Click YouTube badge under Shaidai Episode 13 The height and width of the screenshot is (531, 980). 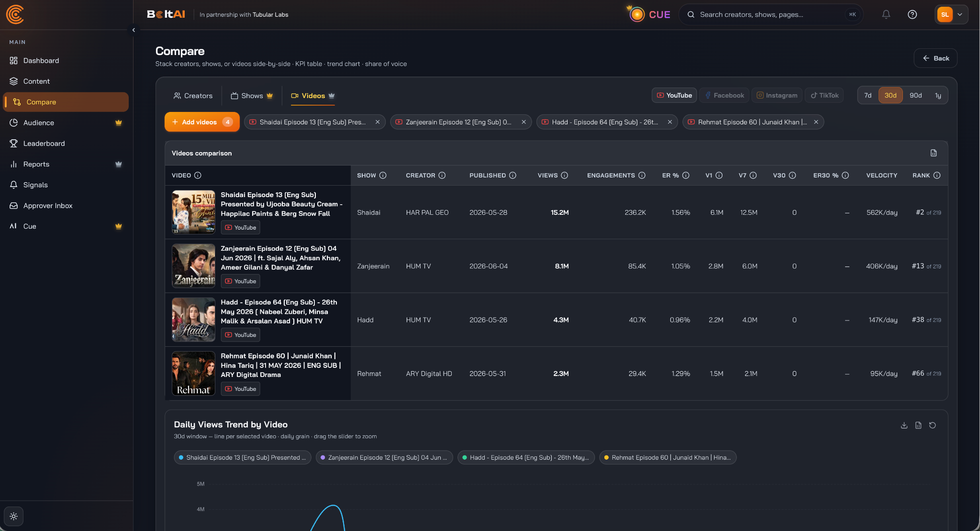240,228
